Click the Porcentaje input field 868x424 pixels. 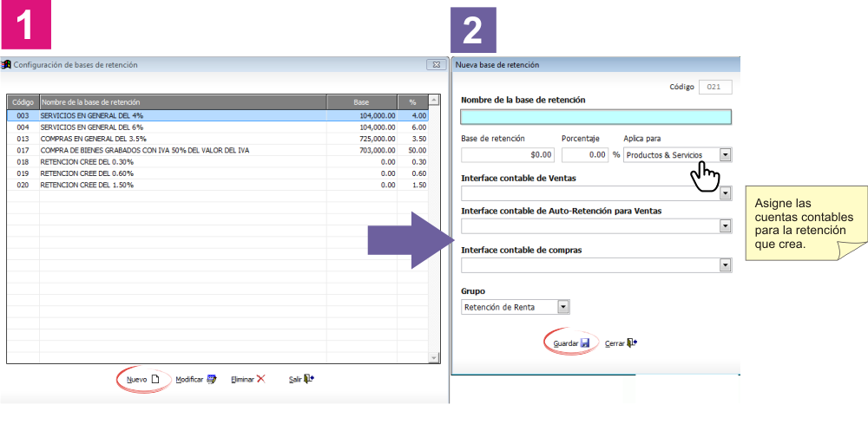585,155
